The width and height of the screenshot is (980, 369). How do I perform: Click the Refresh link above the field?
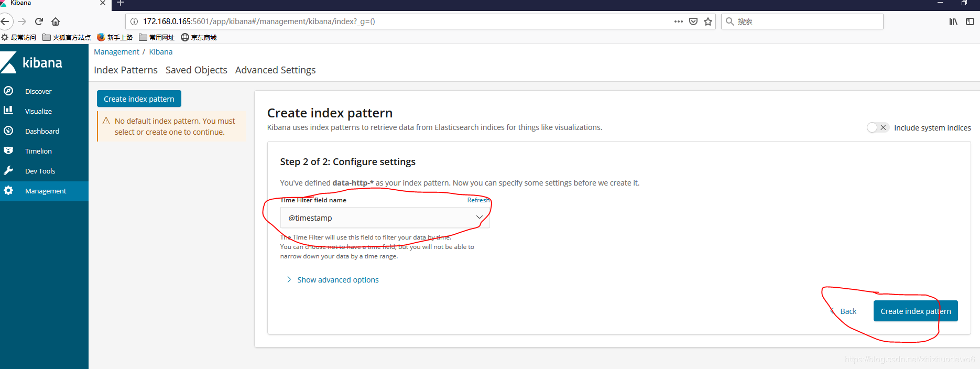pos(478,200)
